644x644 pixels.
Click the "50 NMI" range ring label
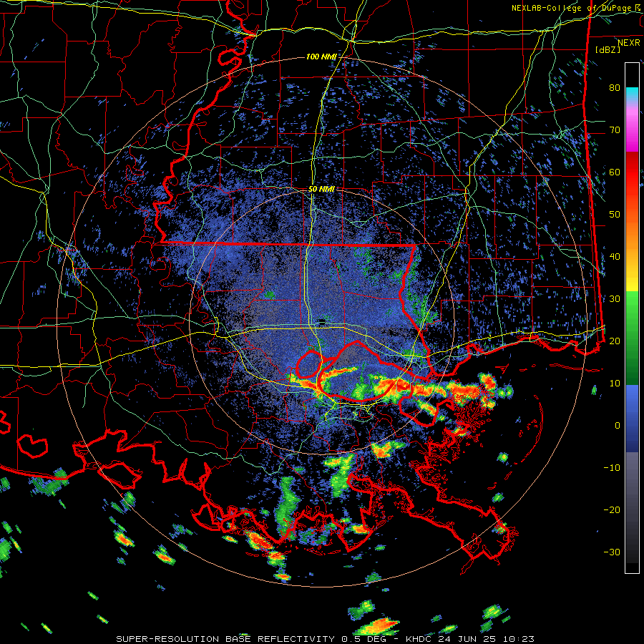click(321, 190)
